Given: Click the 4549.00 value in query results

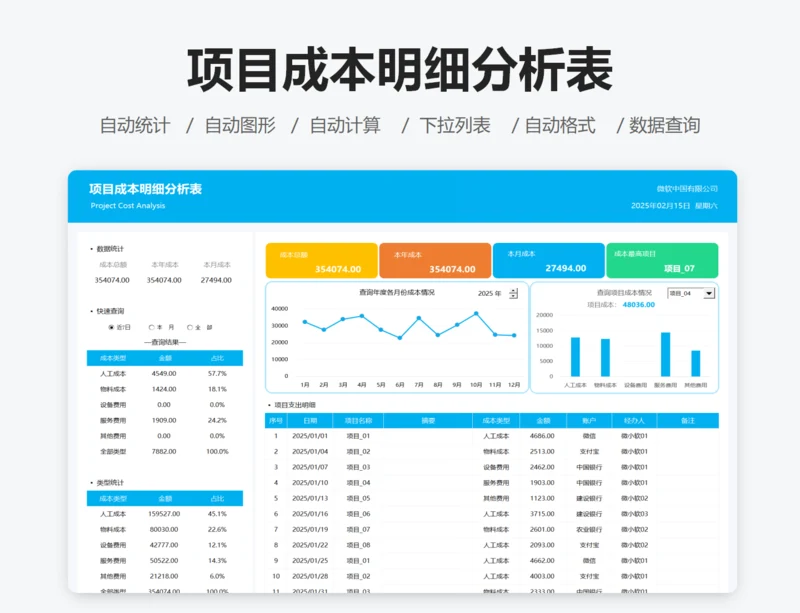Looking at the screenshot, I should [164, 374].
